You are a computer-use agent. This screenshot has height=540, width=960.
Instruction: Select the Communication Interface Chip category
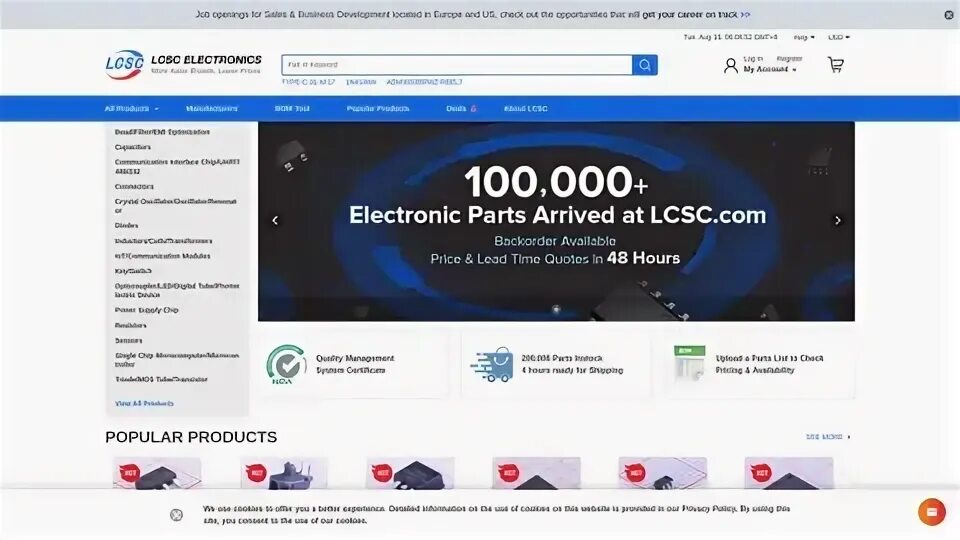177,167
